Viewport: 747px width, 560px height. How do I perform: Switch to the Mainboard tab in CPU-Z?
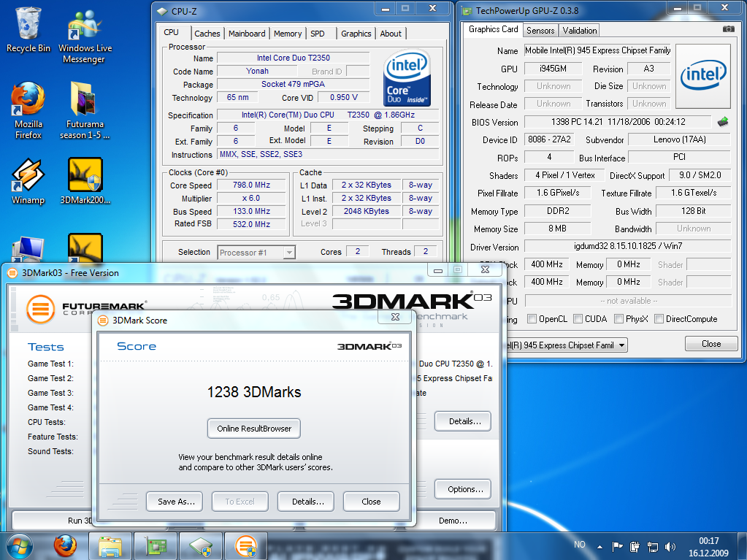pos(247,34)
